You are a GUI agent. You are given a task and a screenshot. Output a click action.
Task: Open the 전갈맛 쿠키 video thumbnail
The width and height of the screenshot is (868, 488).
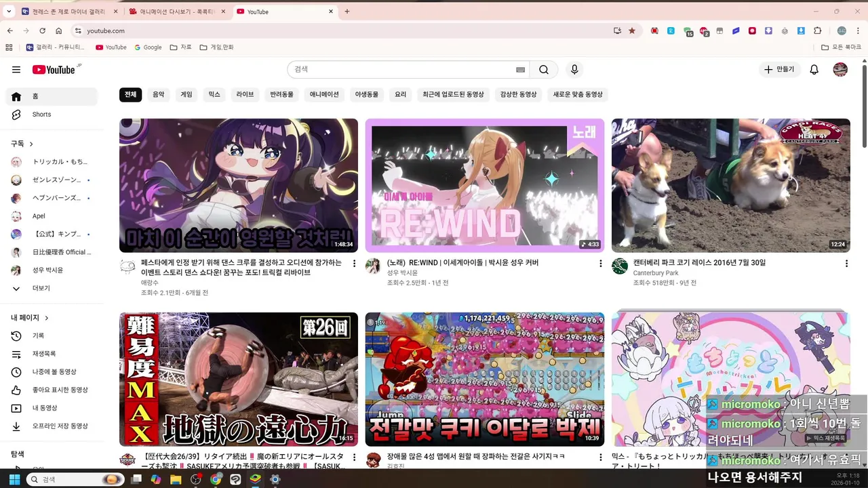pos(484,379)
